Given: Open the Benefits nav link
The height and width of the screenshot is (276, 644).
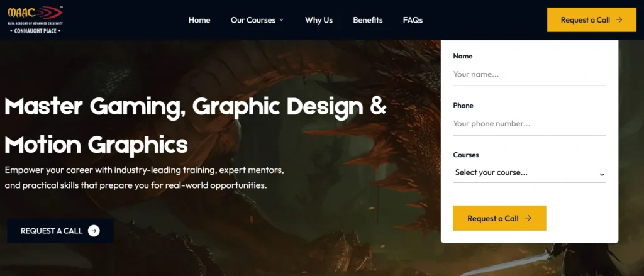Looking at the screenshot, I should click(x=367, y=20).
